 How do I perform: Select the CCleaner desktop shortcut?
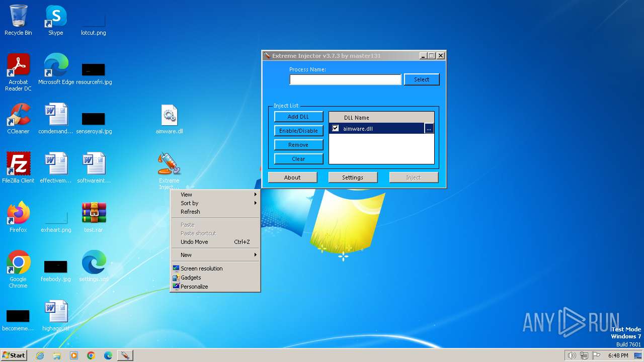[x=18, y=119]
